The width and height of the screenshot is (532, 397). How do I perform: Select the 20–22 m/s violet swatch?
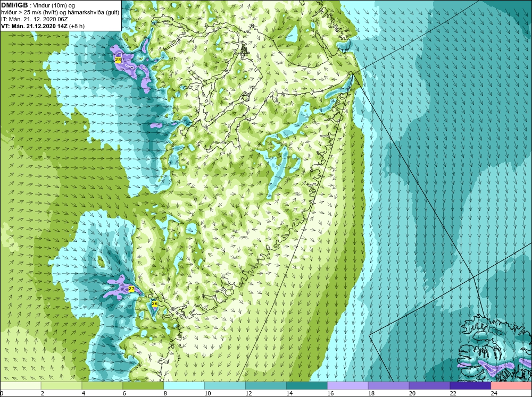429,386
